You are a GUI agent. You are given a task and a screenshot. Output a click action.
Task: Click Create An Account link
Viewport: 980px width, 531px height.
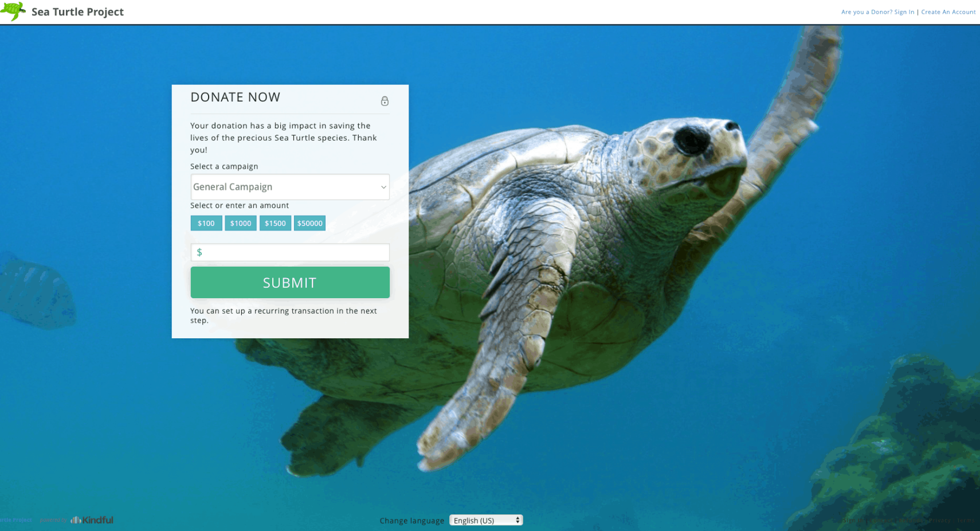coord(948,11)
